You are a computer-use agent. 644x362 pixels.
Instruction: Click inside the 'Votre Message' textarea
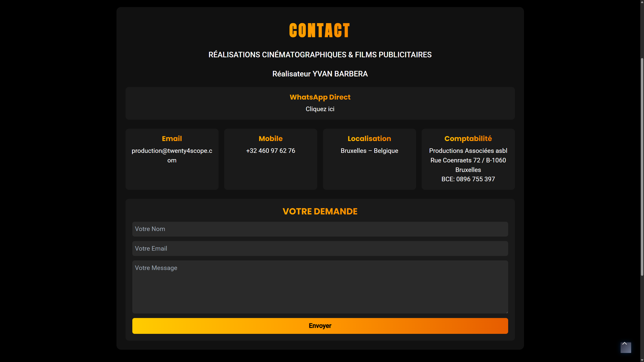tap(320, 287)
